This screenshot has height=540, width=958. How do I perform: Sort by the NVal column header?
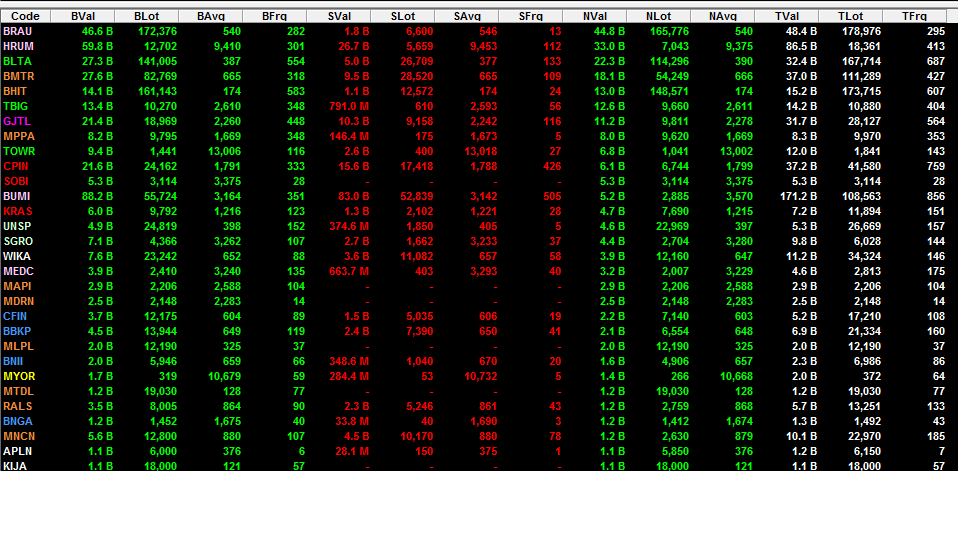click(594, 16)
